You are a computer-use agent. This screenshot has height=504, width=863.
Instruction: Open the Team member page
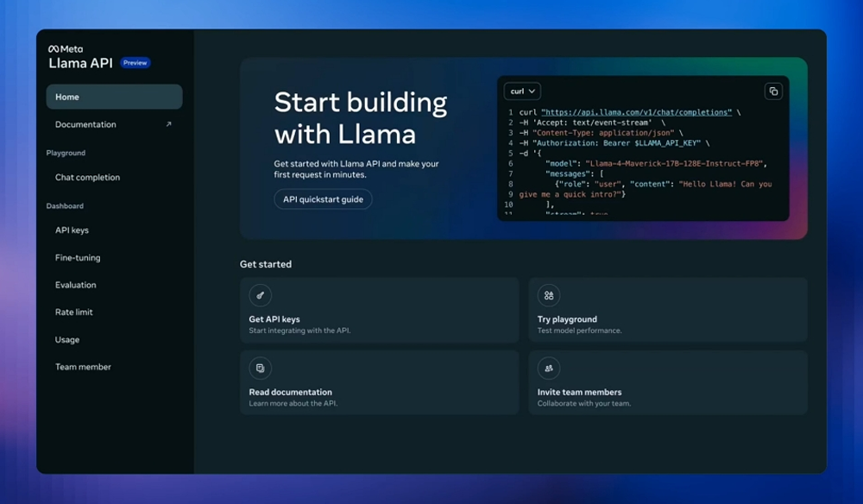pos(84,367)
